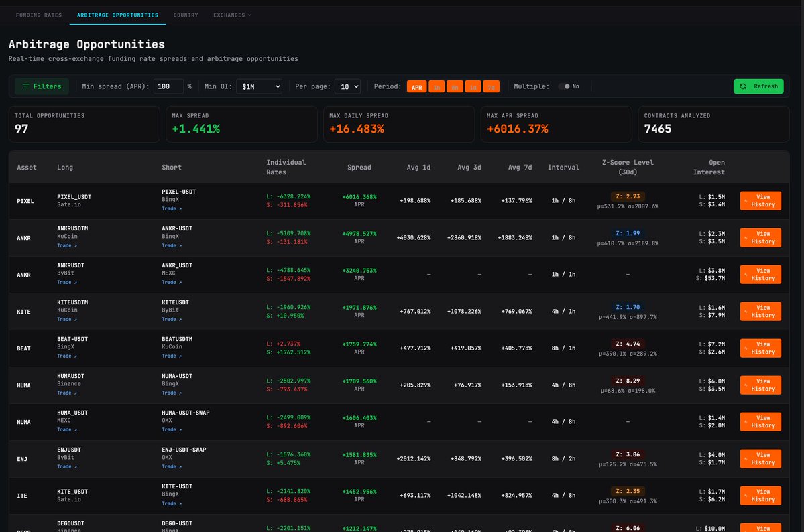Image resolution: width=804 pixels, height=532 pixels.
Task: Open Trade link under HUMA_USDT MEXC
Action: [x=66, y=430]
